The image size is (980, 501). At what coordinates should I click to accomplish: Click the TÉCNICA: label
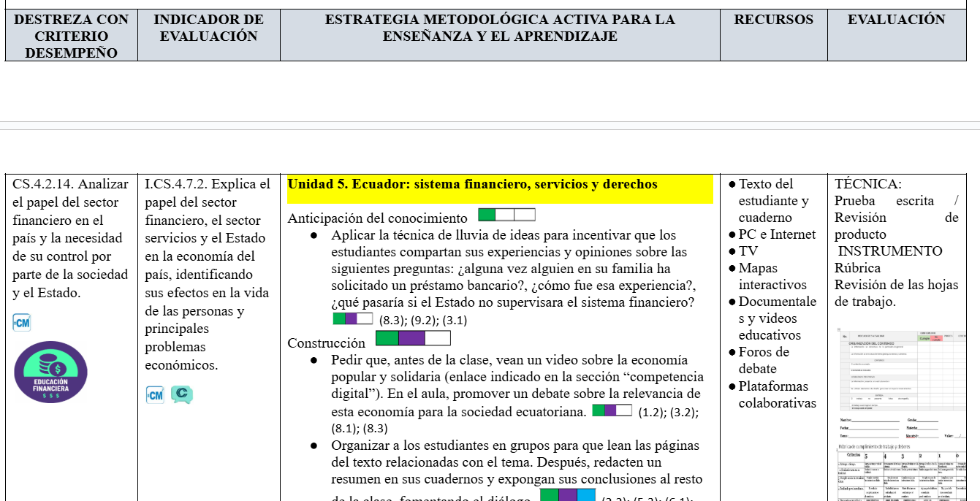868,184
